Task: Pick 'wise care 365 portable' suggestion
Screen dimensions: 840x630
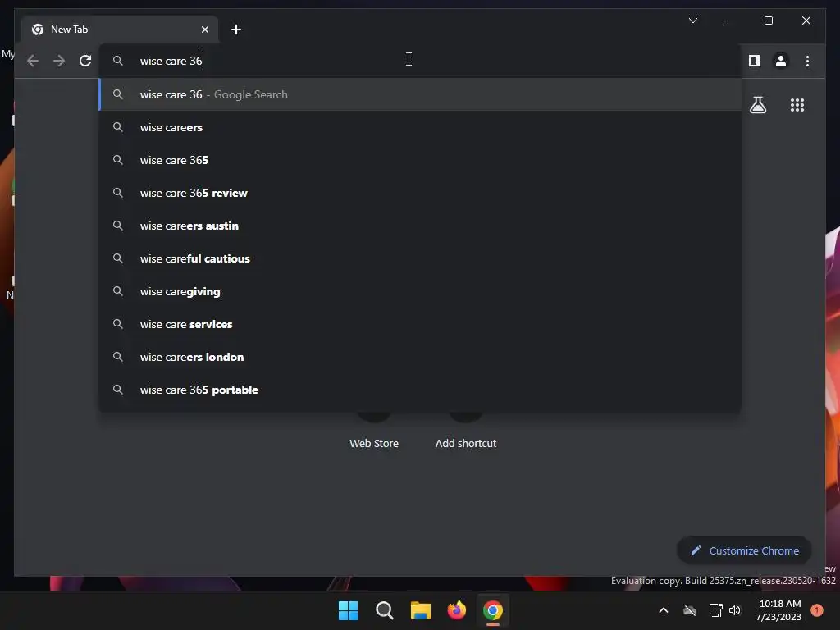Action: click(421, 390)
